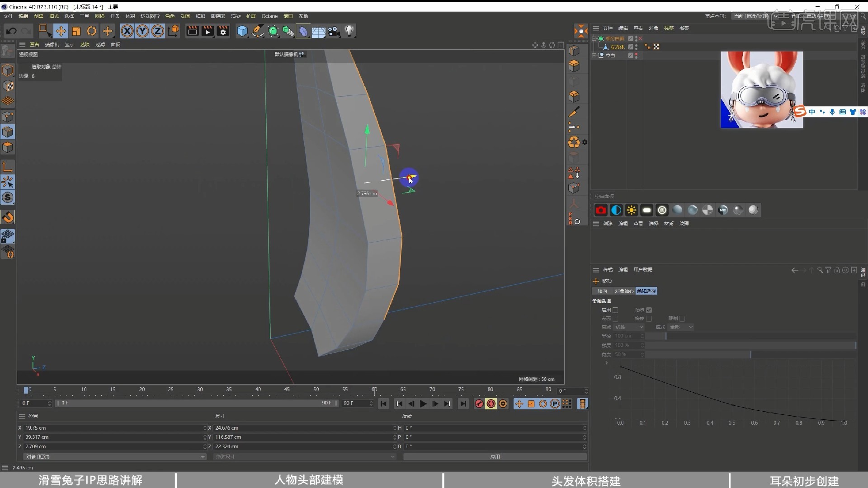This screenshot has width=868, height=488.
Task: Switch to the 对象轴心 tab in attributes
Action: click(x=624, y=291)
